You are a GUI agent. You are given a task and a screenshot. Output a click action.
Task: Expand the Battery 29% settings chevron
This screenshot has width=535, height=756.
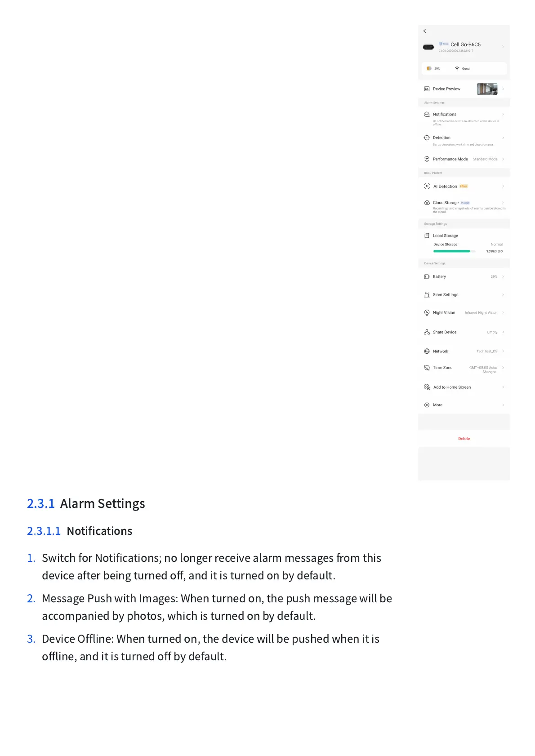coord(503,277)
